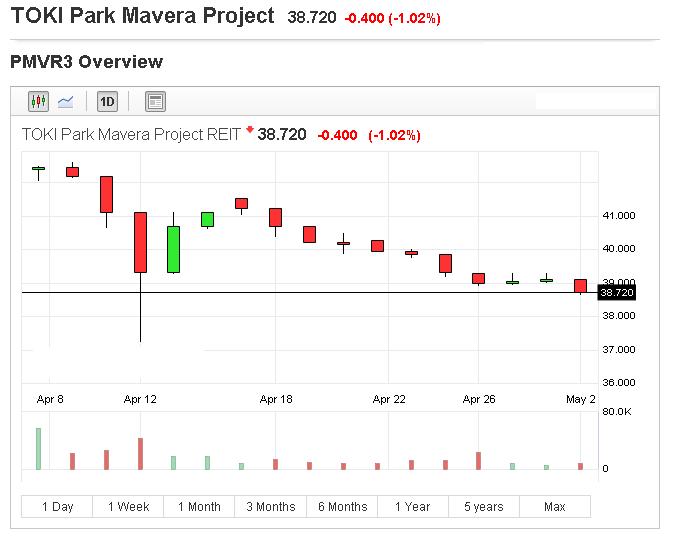
Task: Click the Apr 8 date axis label
Action: click(x=50, y=399)
